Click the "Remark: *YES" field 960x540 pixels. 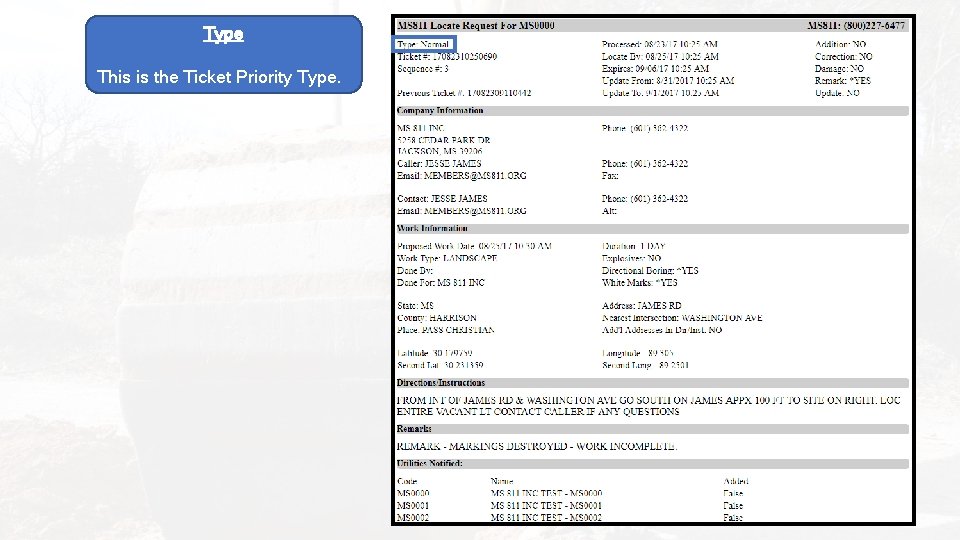(x=842, y=81)
